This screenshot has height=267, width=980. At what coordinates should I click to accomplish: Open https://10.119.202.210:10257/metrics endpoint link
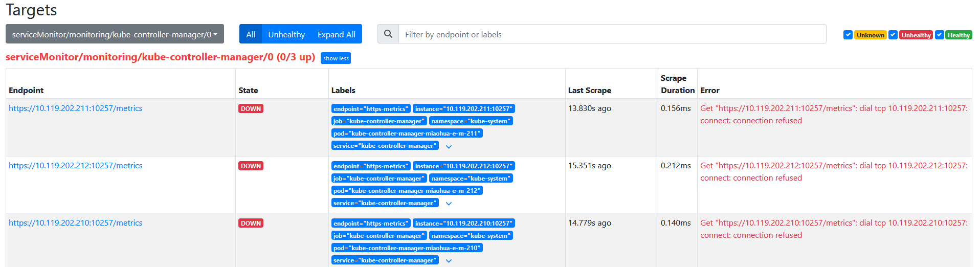[76, 223]
